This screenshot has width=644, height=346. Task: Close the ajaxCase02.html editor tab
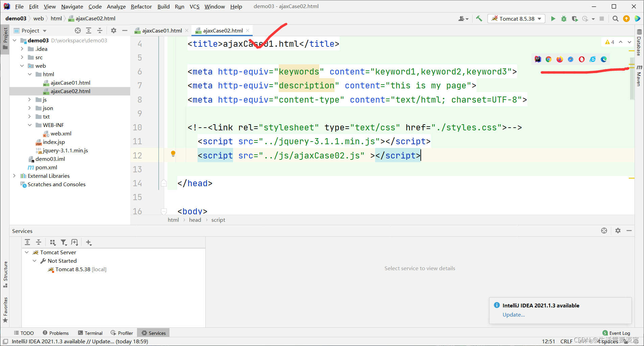tap(248, 30)
